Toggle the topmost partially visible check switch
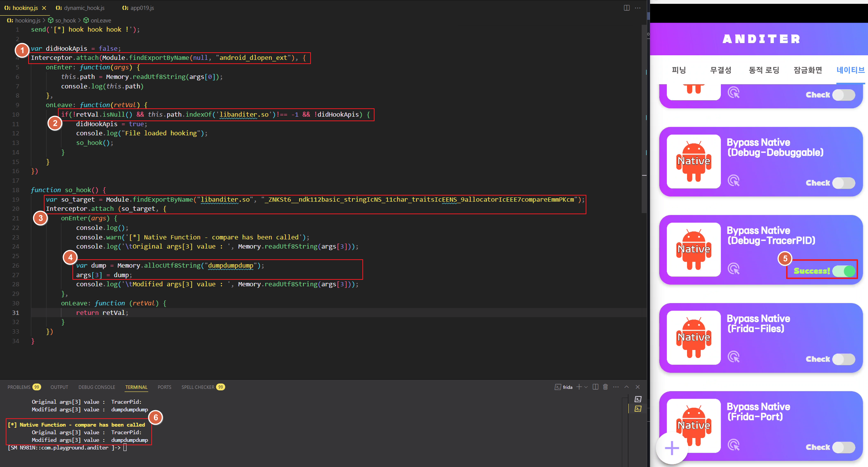The image size is (868, 467). (x=844, y=95)
